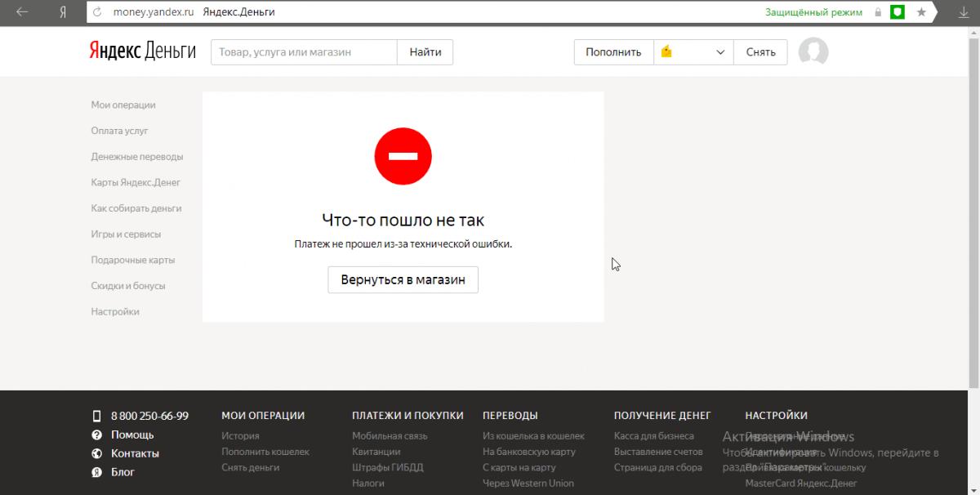
Task: Click НАСТРОЙКИ footer heading
Action: [x=777, y=416]
